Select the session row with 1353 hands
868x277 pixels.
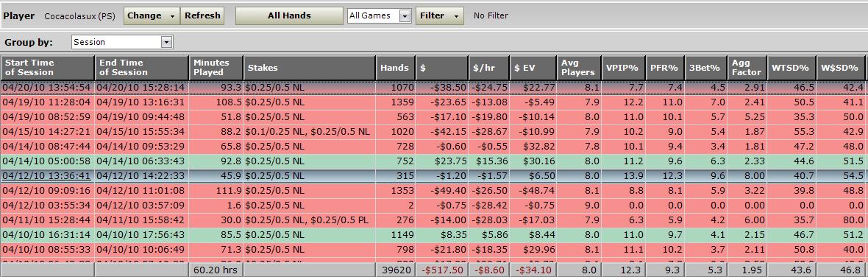tap(433, 191)
